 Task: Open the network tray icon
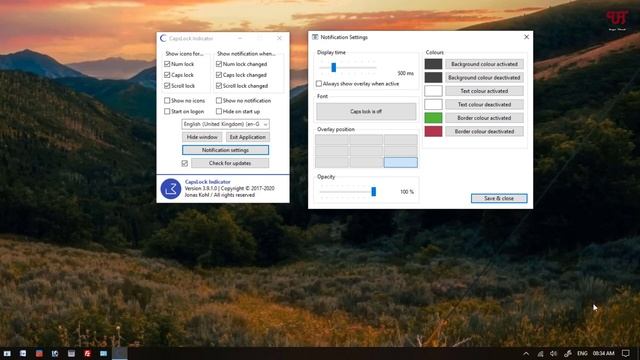pyautogui.click(x=540, y=353)
